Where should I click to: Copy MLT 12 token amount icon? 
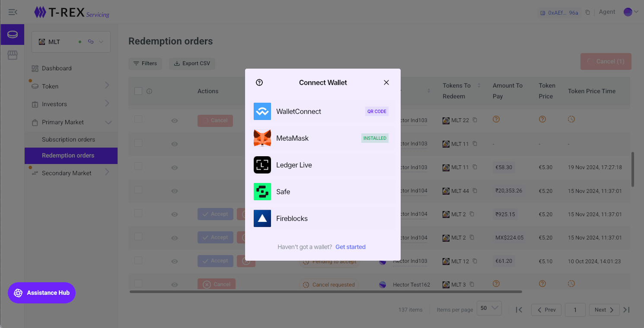pos(475,261)
